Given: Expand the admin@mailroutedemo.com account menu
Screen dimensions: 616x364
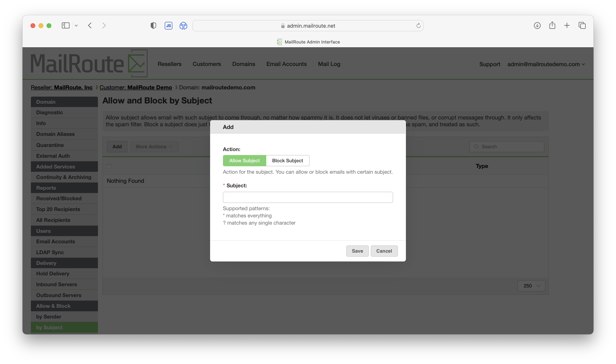Looking at the screenshot, I should [546, 64].
